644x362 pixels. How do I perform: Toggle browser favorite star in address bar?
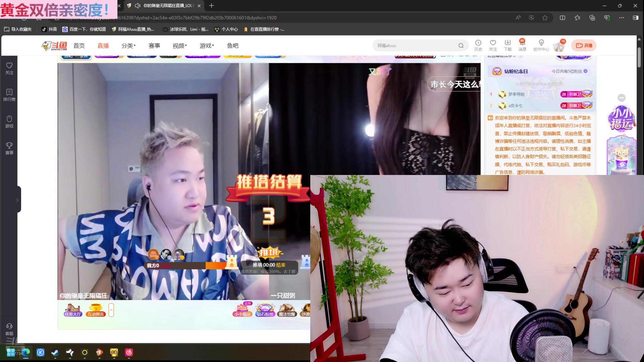(x=545, y=18)
